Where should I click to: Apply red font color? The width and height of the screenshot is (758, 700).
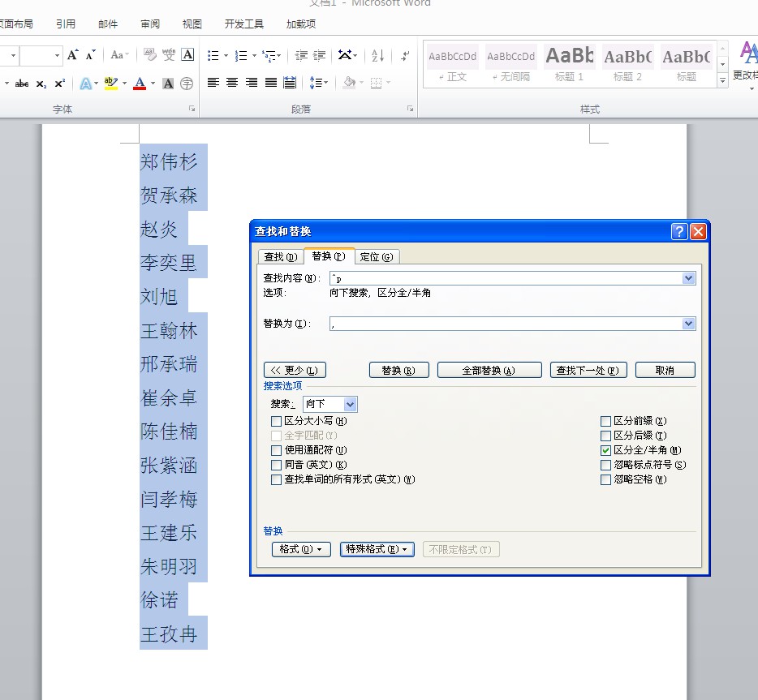click(140, 83)
